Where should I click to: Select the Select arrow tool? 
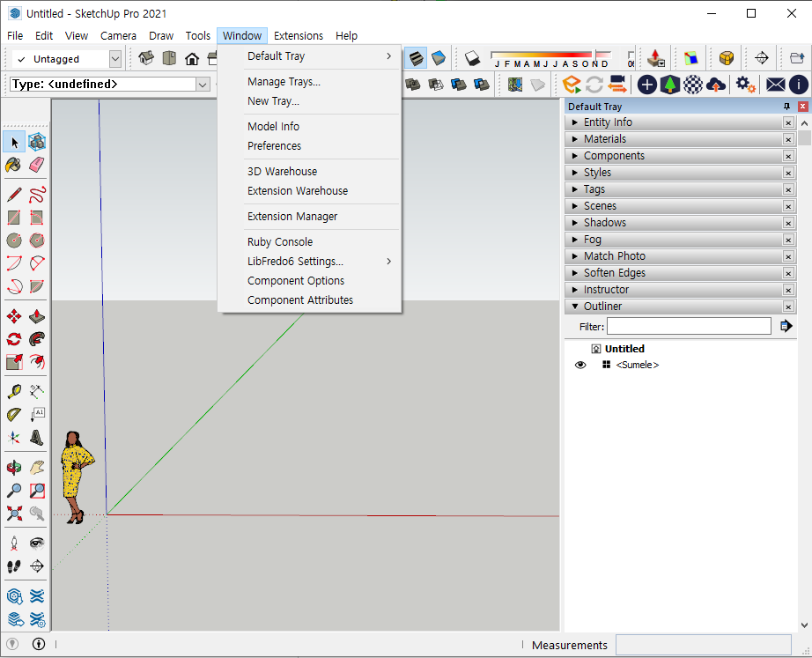click(14, 142)
